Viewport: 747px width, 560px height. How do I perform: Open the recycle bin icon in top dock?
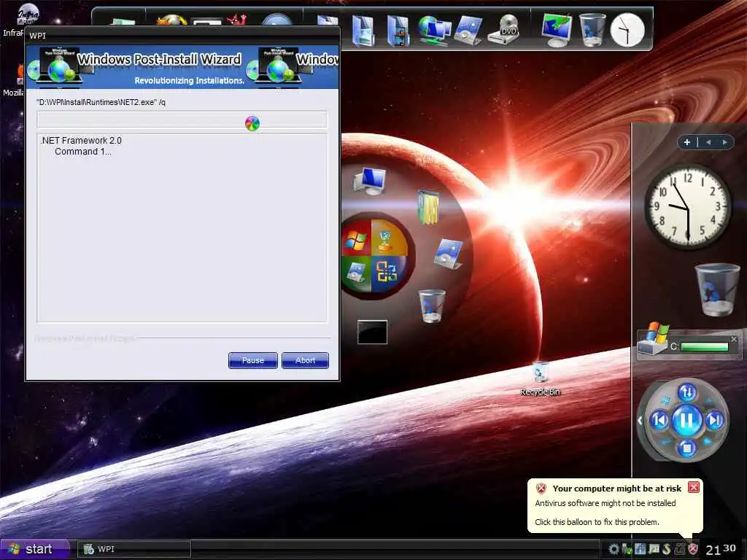592,29
